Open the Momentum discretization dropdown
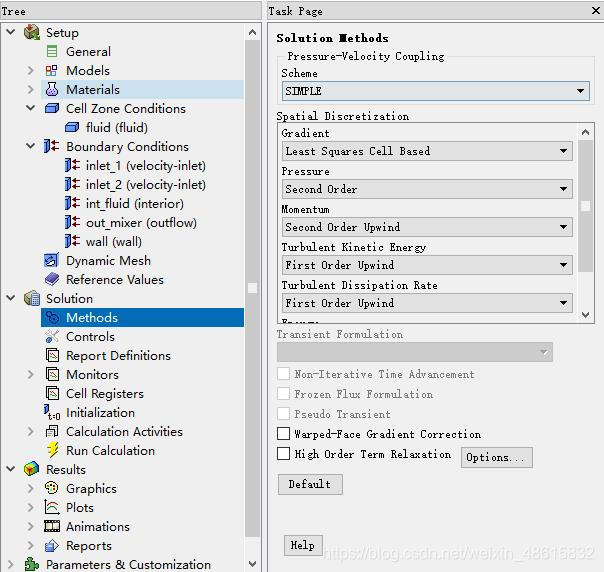The height and width of the screenshot is (572, 604). [x=427, y=227]
